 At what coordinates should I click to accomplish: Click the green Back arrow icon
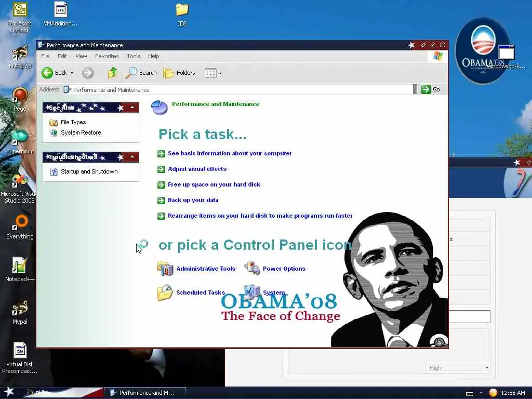pos(47,73)
